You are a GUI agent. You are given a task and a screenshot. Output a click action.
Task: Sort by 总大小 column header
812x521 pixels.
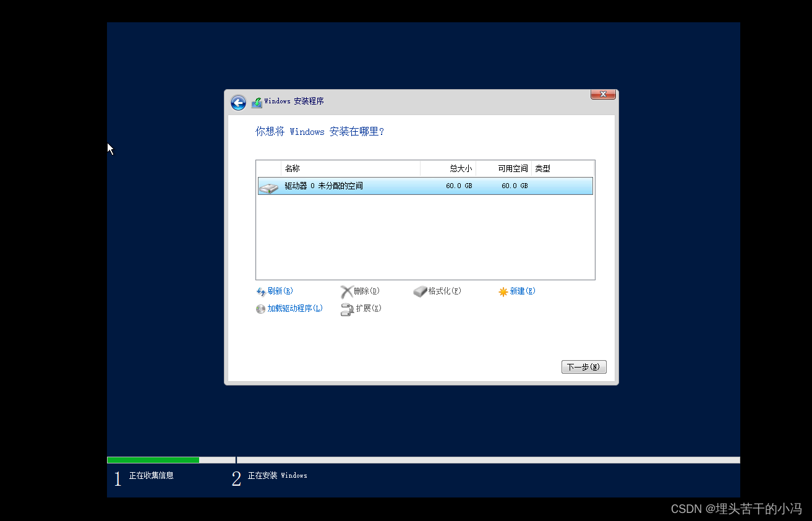448,168
